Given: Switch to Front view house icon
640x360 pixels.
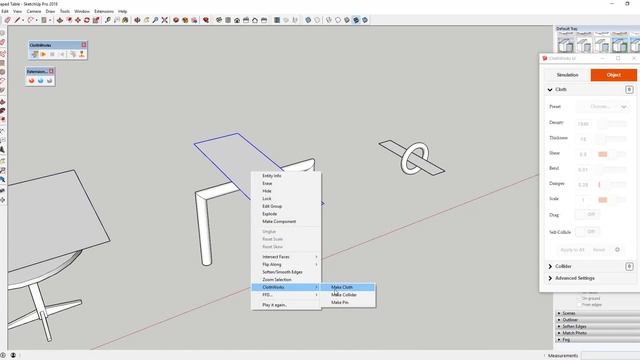Looking at the screenshot, I should click(x=237, y=20).
